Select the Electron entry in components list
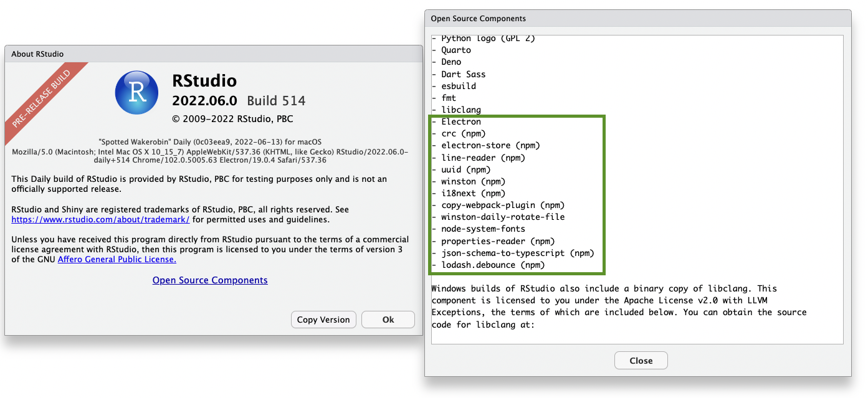Viewport: 868px width, 398px height. point(461,121)
